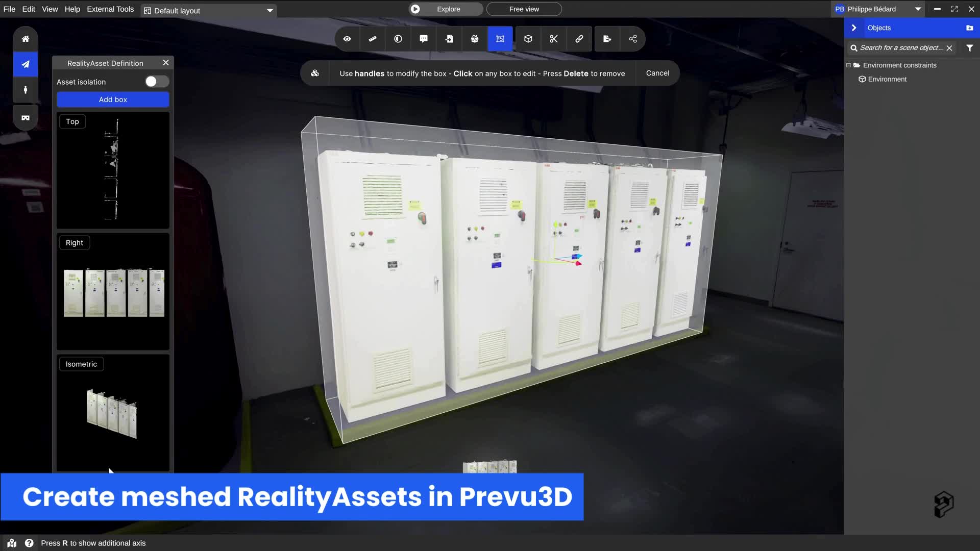980x551 pixels.
Task: Enable the Asset isolation toggle
Action: (157, 81)
